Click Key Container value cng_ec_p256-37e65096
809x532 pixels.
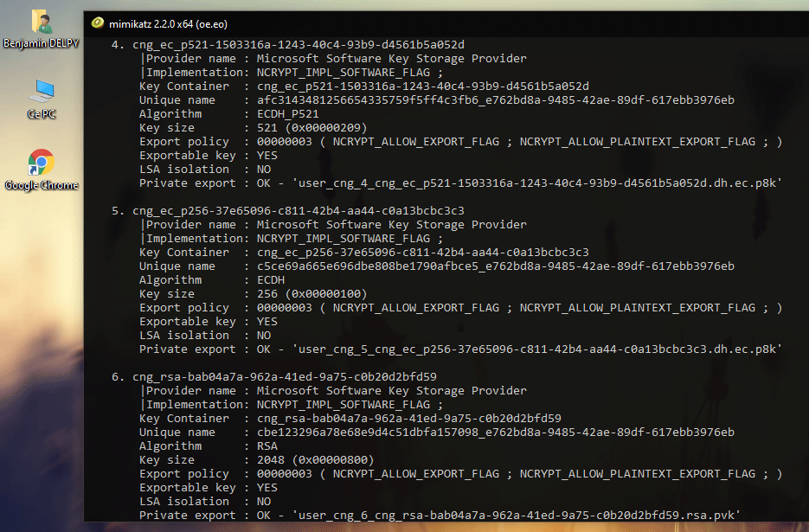pos(423,253)
